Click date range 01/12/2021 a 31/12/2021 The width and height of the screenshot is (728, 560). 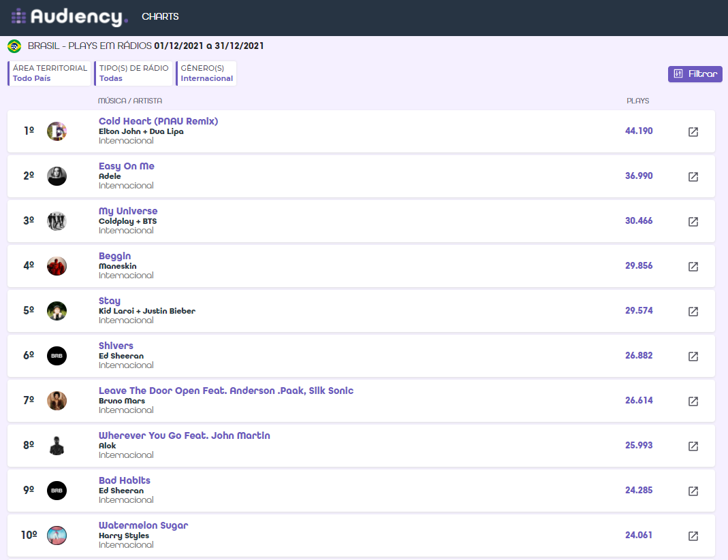(209, 46)
